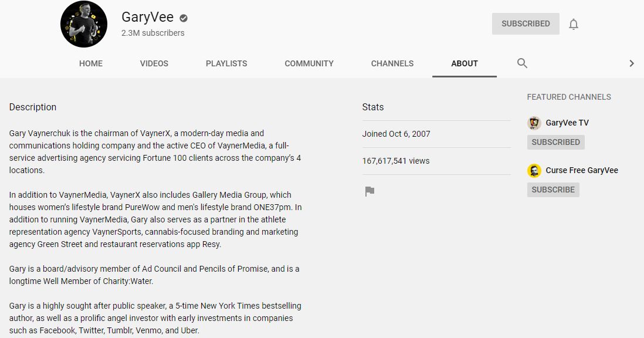Open the Channels tab

pos(392,63)
